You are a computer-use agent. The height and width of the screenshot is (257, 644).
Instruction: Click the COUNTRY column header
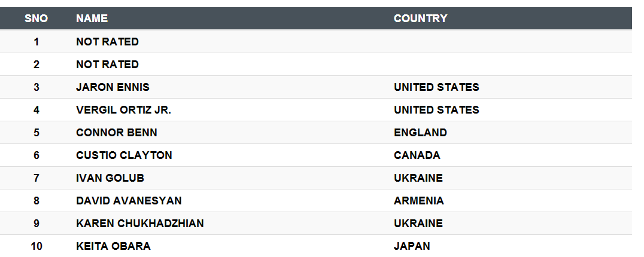(x=421, y=19)
